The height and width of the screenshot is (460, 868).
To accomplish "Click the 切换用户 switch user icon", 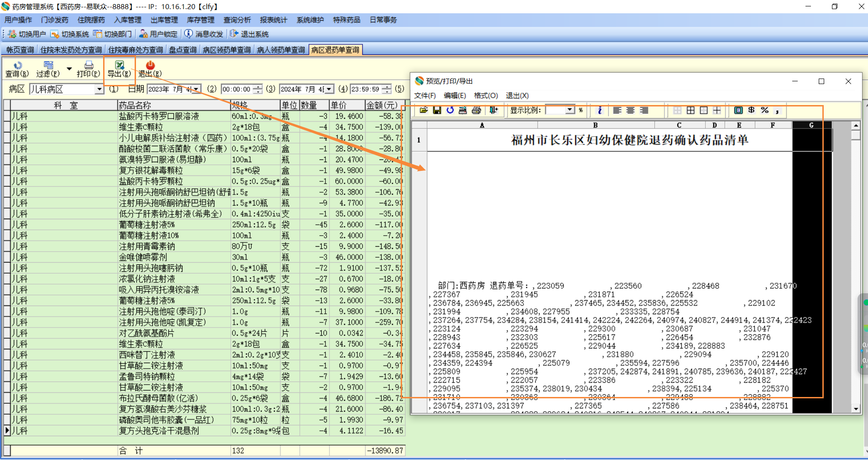I will click(x=12, y=34).
